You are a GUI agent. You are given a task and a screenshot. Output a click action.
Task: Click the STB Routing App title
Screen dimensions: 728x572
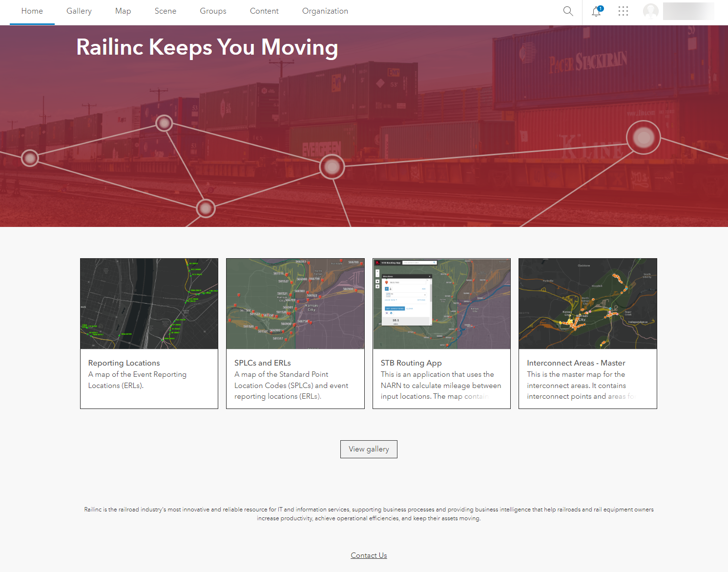[x=411, y=363]
